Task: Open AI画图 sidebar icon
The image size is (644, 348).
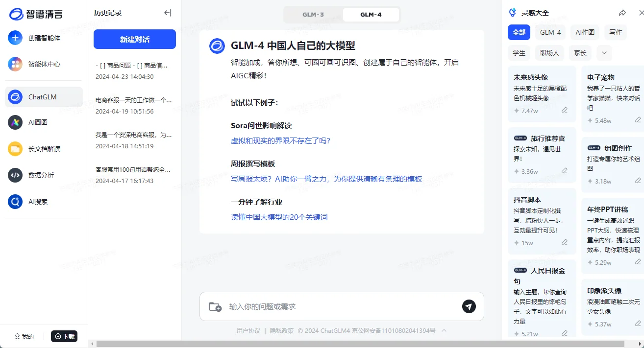Action: click(15, 122)
